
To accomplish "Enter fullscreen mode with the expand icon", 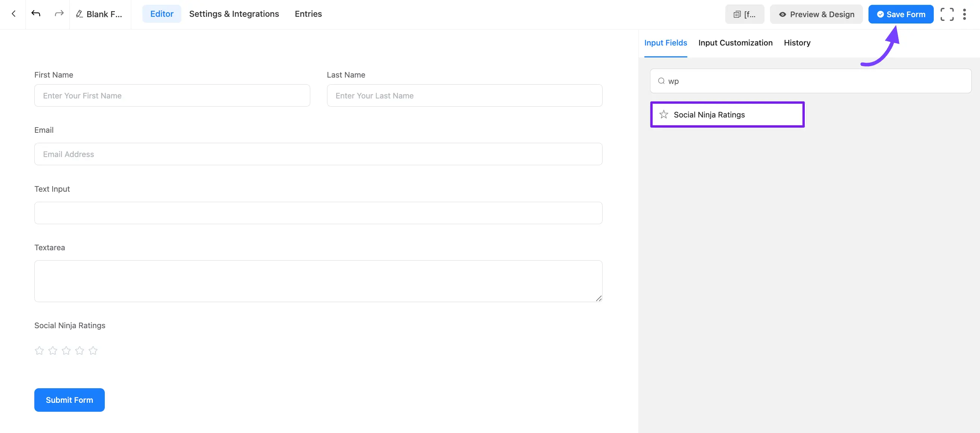I will pos(947,14).
